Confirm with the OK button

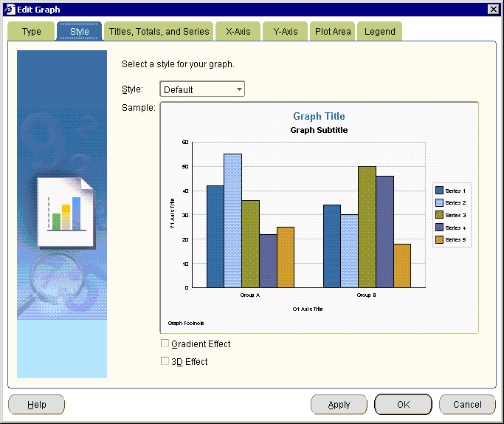click(403, 404)
